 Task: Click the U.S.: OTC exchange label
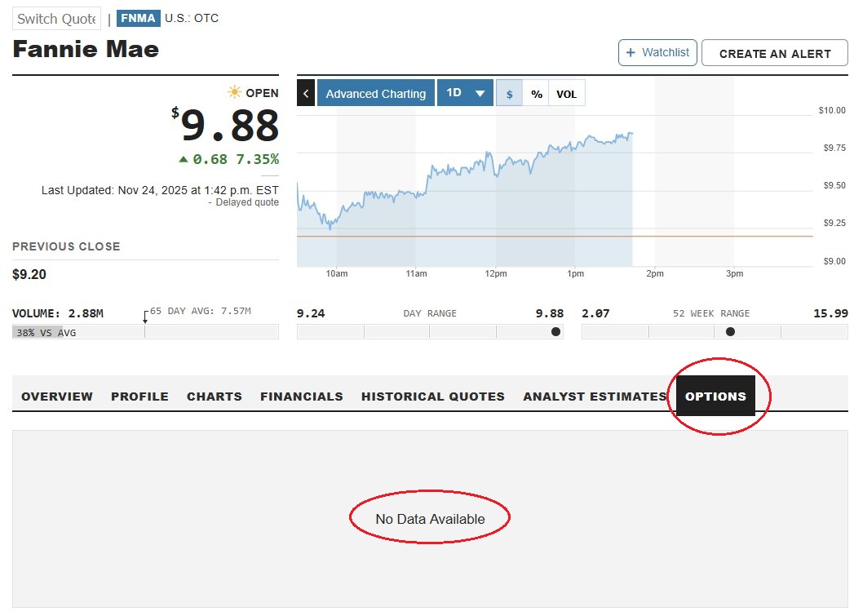click(x=192, y=18)
